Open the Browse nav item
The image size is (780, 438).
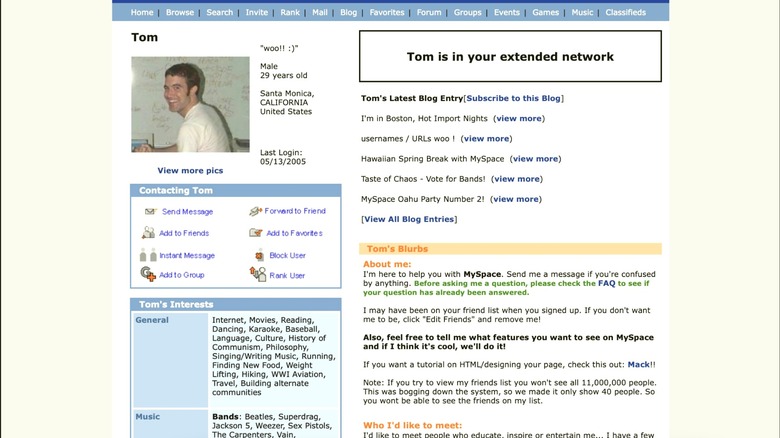tap(180, 12)
